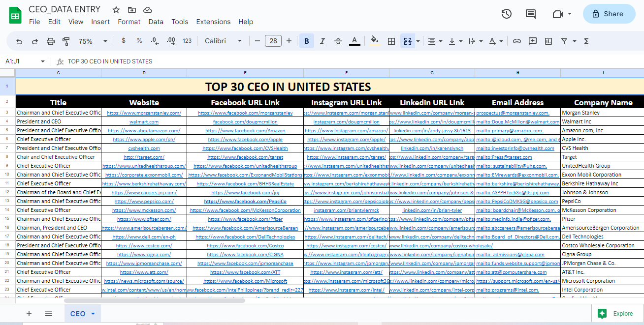The width and height of the screenshot is (644, 325).
Task: Check cloud save status icon
Action: 147,9
